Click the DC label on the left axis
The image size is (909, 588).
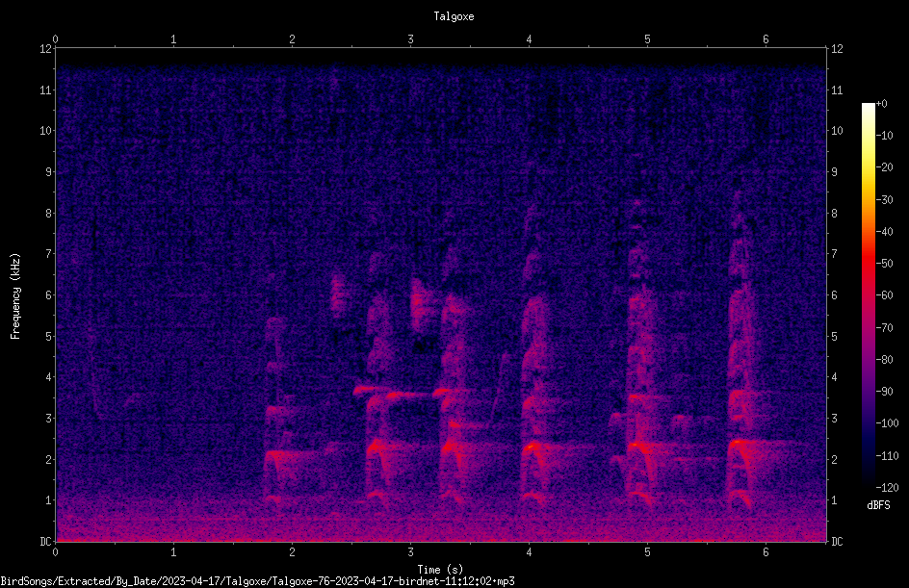46,541
